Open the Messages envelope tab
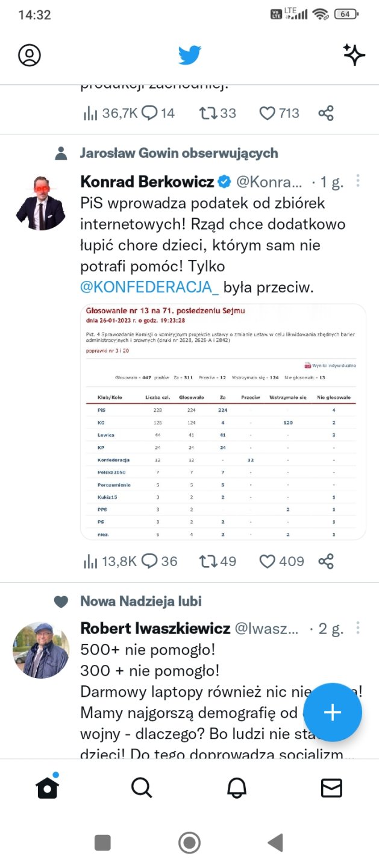Screen dimensions: 379x868 pos(331,787)
